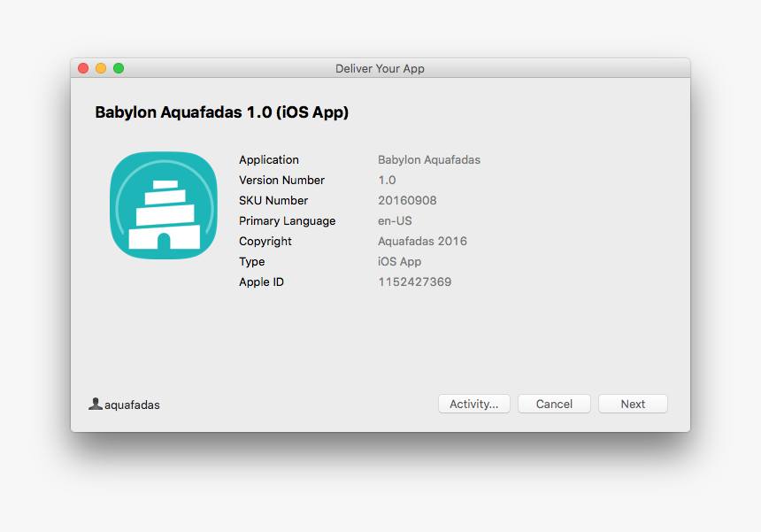Select the Type iOS App value
Image resolution: width=761 pixels, height=532 pixels.
coord(398,261)
